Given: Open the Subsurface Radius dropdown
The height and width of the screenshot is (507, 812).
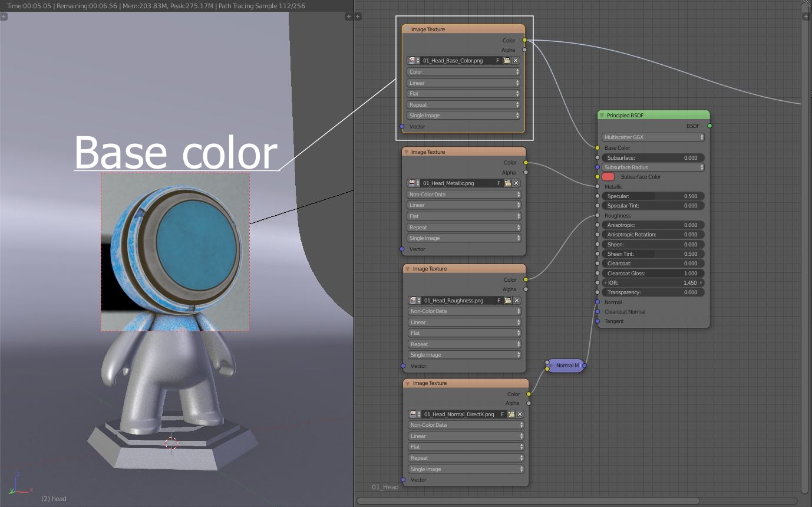Looking at the screenshot, I should pos(653,167).
